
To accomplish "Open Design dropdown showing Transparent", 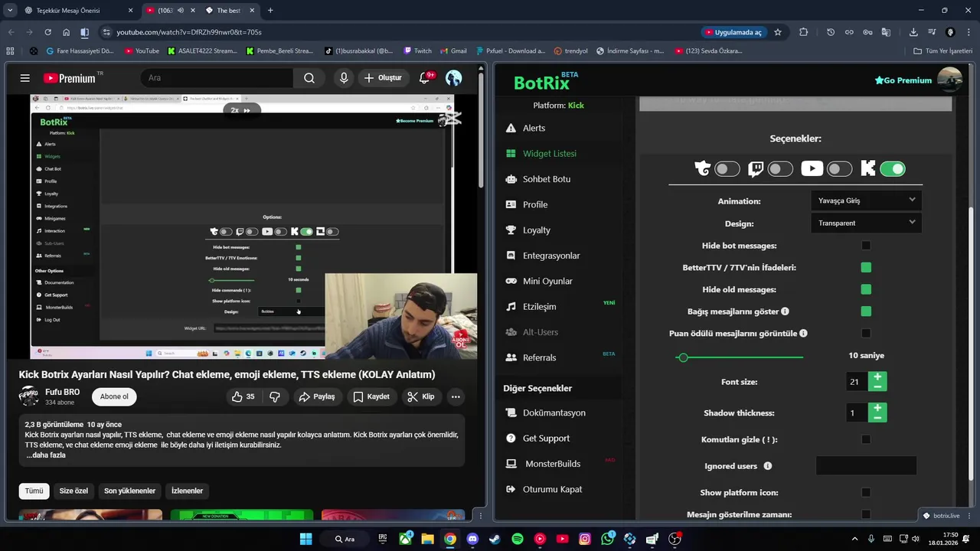I will tap(866, 223).
